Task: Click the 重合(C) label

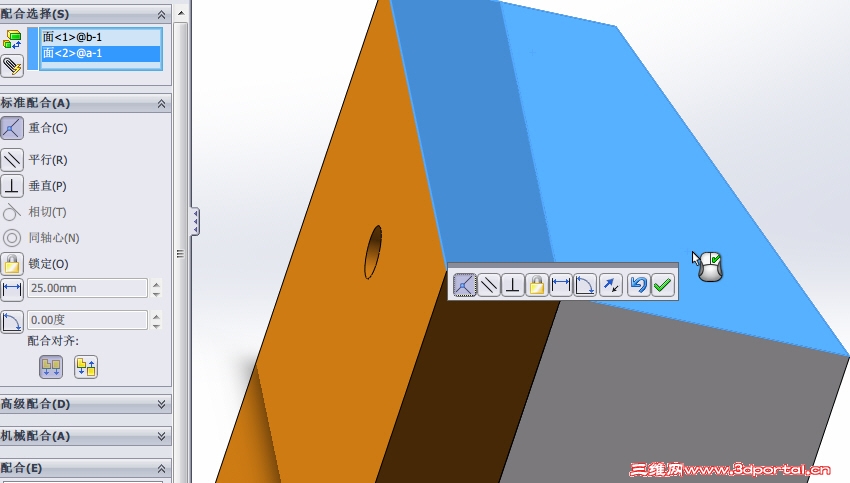Action: click(48, 128)
